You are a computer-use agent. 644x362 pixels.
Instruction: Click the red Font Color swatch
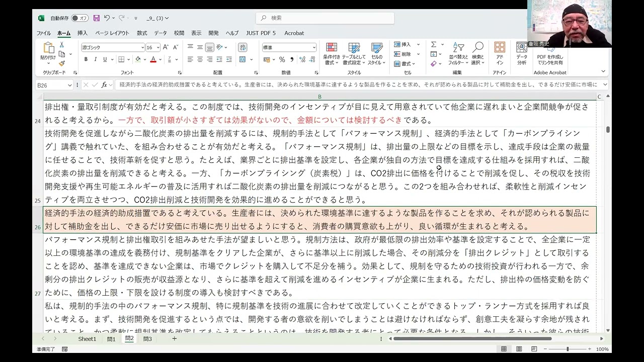tap(153, 59)
